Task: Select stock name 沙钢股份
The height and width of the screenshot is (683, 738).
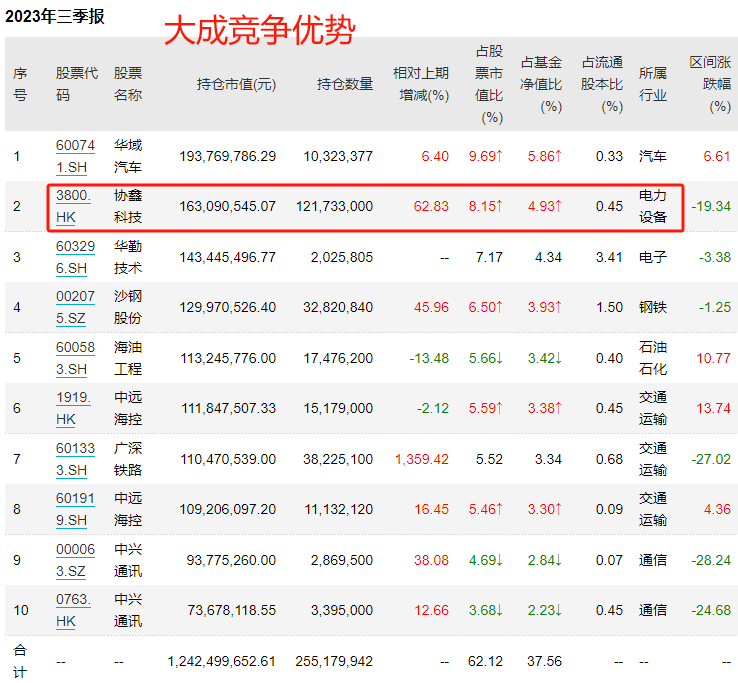Action: click(128, 307)
